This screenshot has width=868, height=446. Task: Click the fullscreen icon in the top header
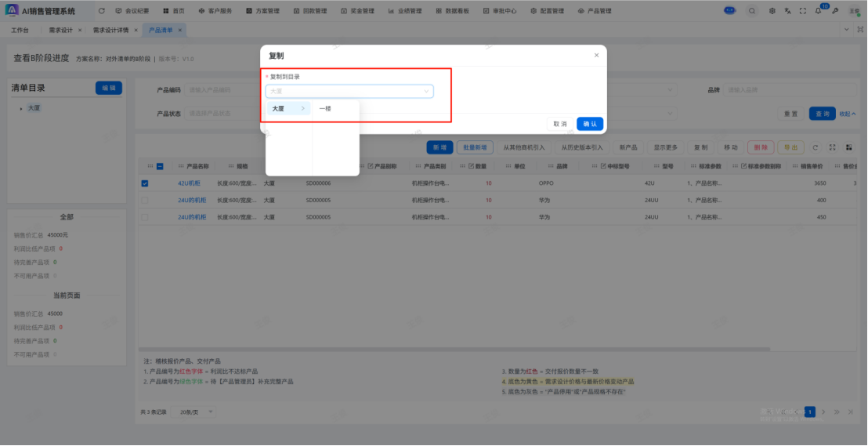point(803,11)
